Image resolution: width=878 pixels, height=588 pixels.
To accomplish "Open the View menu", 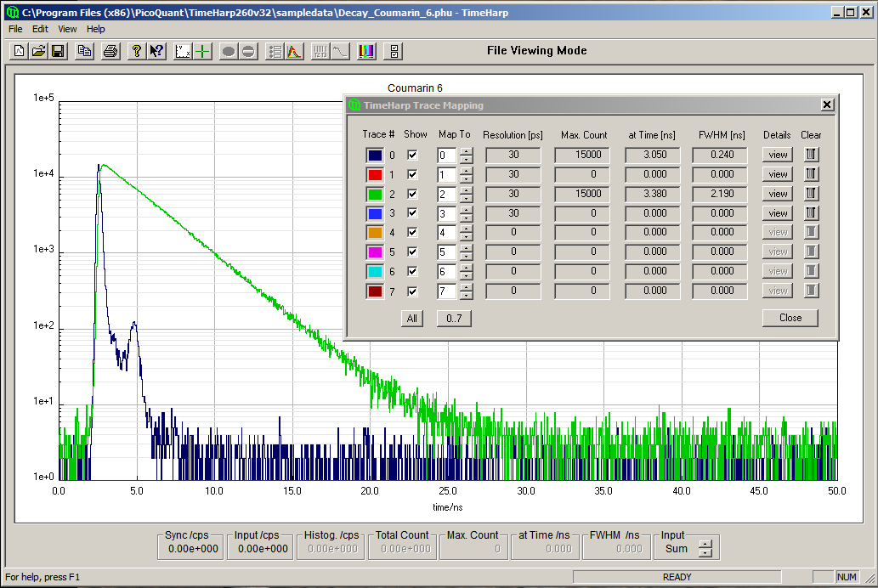I will click(x=66, y=28).
